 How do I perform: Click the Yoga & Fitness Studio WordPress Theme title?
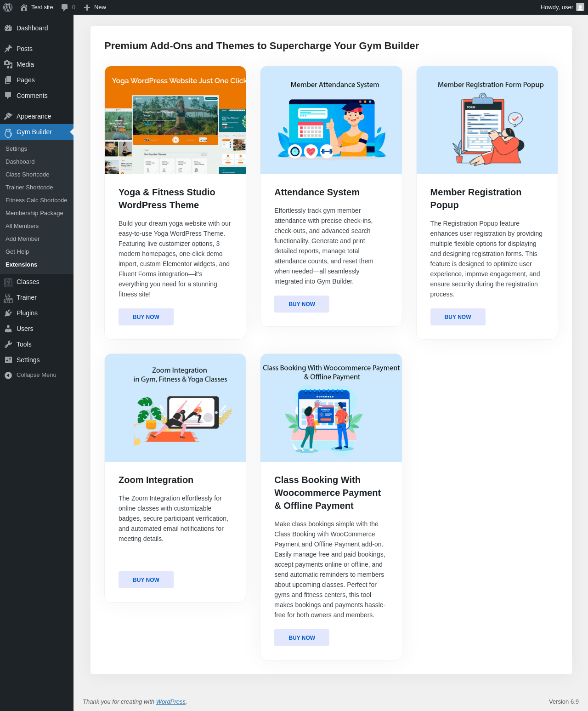(167, 199)
